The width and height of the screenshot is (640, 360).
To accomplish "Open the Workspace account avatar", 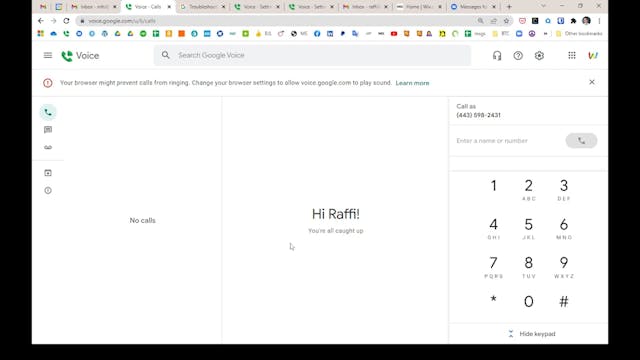I will coord(593,56).
